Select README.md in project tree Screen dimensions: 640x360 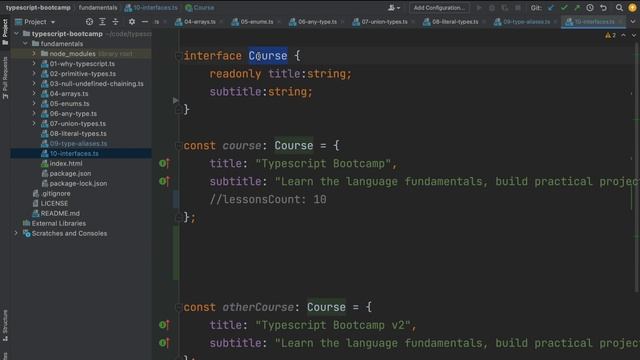coord(60,213)
